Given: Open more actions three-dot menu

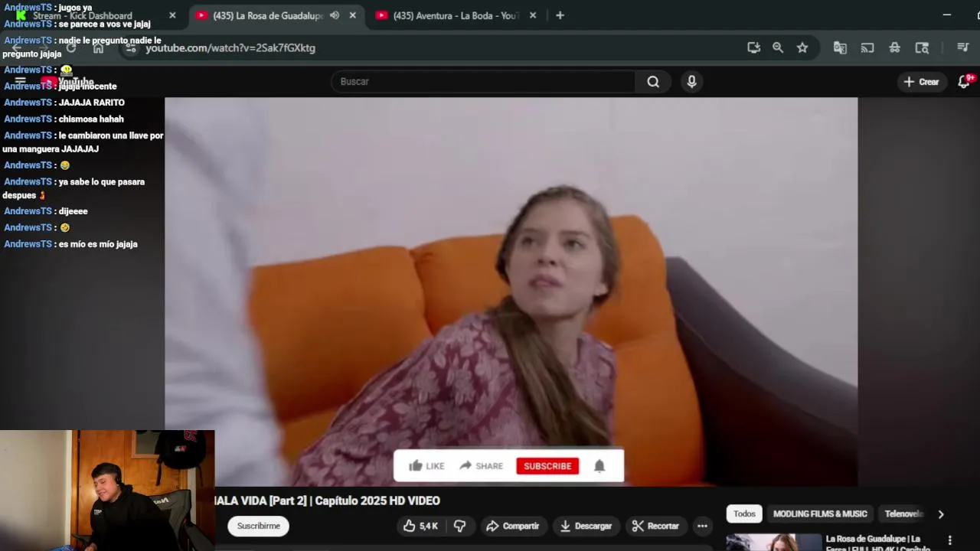Looking at the screenshot, I should 702,526.
